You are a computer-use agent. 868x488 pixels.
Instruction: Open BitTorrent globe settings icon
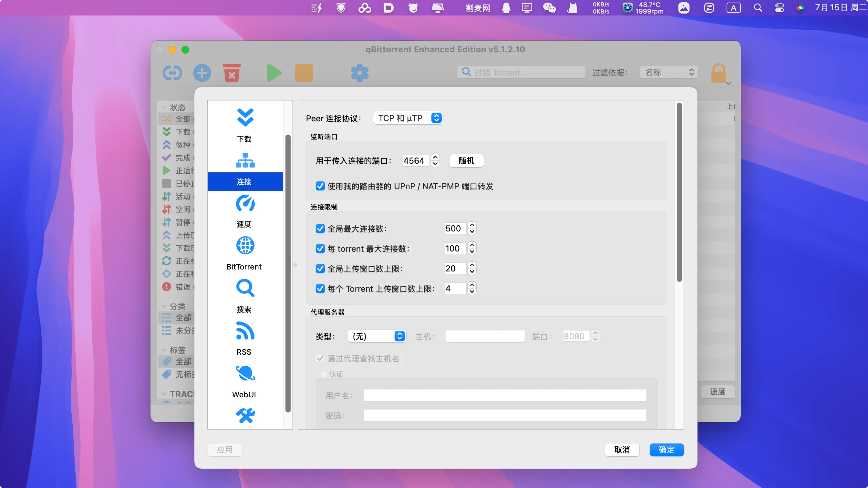pos(245,246)
